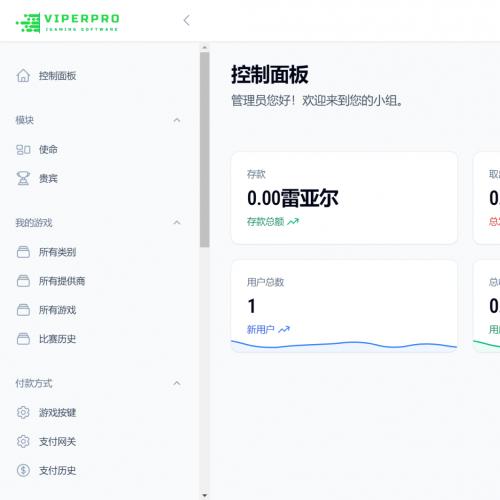The width and height of the screenshot is (500, 500).
Task: Click the sidebar vertical scrollbar thumb
Action: click(x=205, y=149)
